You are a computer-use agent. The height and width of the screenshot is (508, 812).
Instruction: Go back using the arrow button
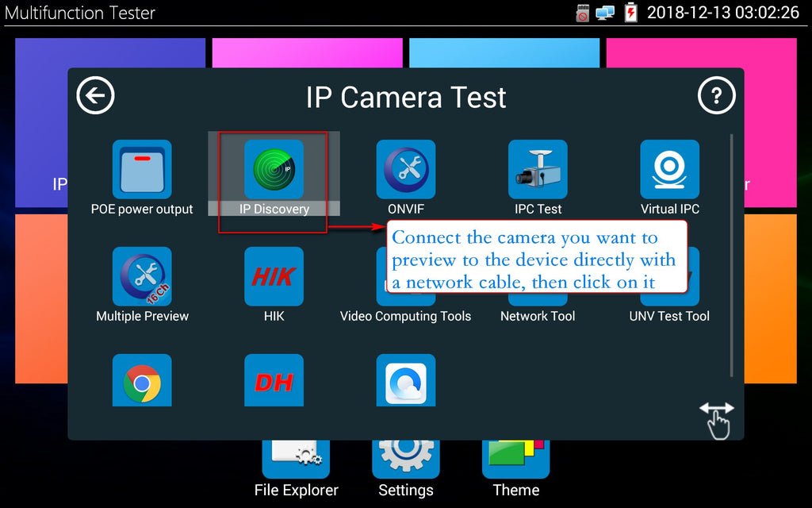tap(96, 97)
